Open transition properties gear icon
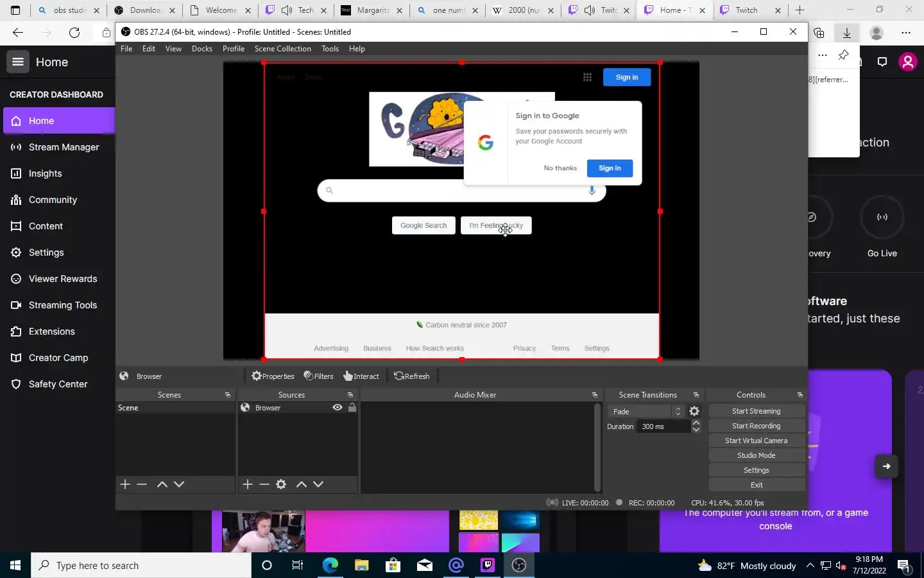Image resolution: width=924 pixels, height=578 pixels. (x=694, y=411)
